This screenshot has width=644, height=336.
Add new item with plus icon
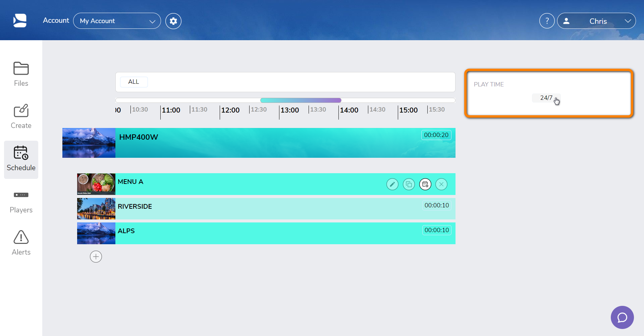coord(96,257)
